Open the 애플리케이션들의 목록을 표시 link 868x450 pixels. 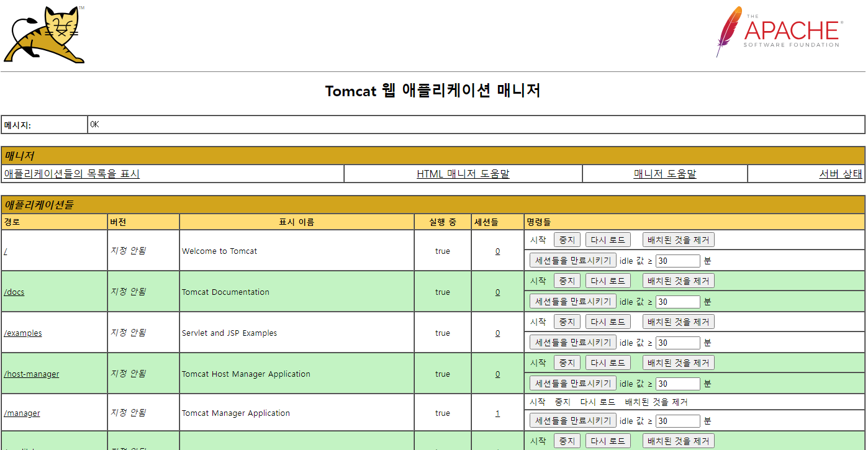pos(71,174)
